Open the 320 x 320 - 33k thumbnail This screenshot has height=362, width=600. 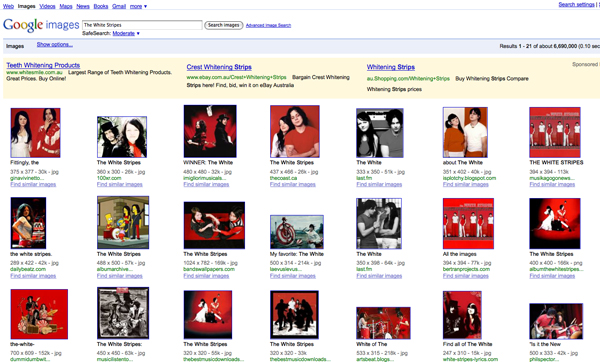[x=294, y=315]
